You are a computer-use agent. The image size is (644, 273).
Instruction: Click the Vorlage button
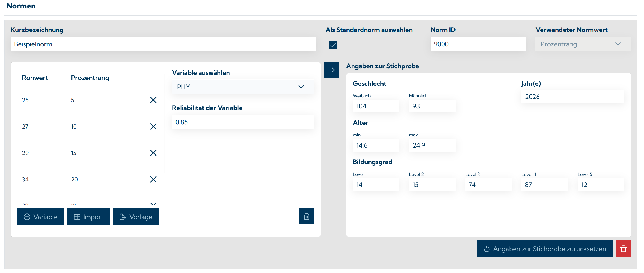coord(136,217)
